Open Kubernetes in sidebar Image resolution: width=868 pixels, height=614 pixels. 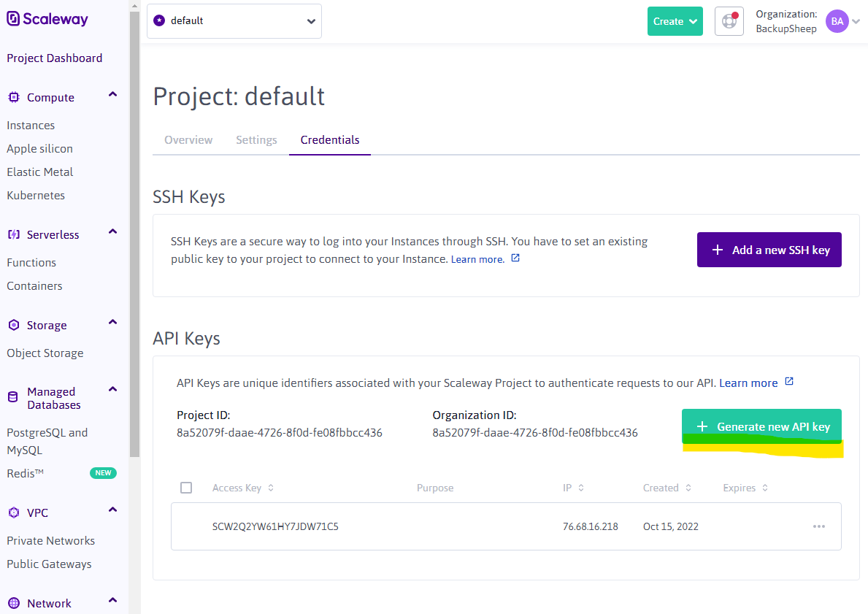pyautogui.click(x=36, y=196)
